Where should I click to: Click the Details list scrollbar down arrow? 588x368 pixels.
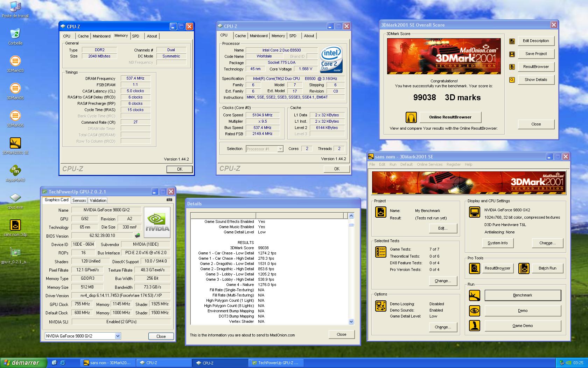tap(351, 322)
